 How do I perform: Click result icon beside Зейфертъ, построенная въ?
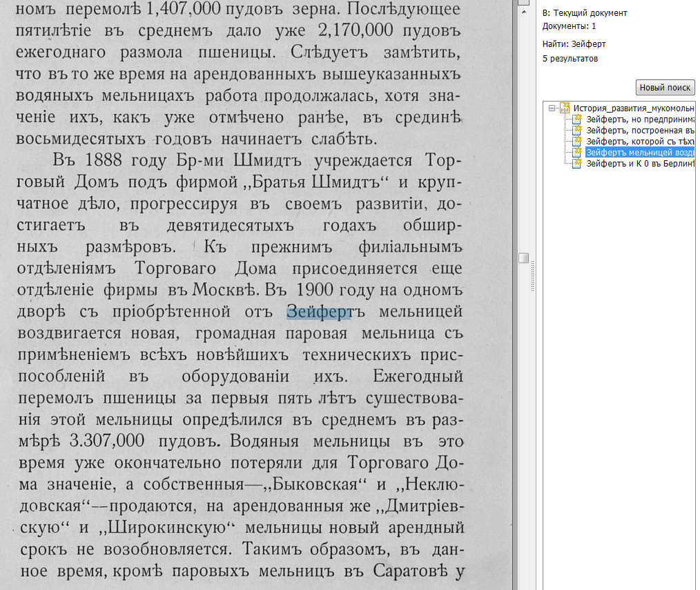(x=577, y=130)
